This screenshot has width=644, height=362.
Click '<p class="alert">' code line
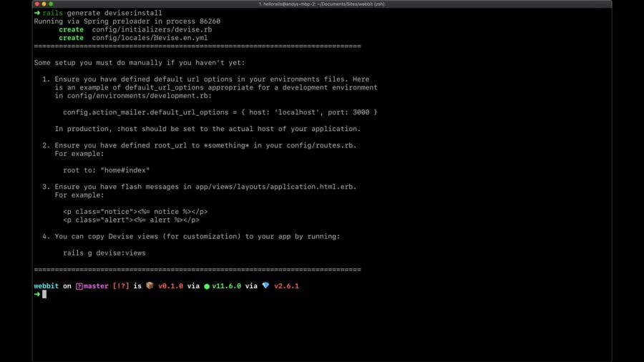131,220
